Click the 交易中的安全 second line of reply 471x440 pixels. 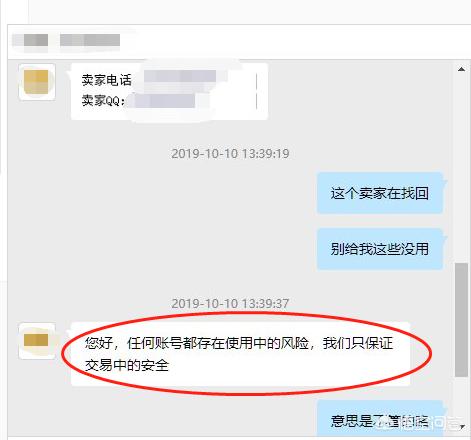point(127,365)
